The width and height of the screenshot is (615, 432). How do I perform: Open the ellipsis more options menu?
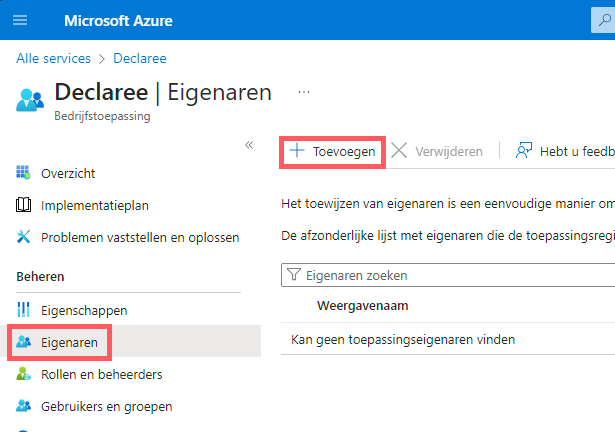(x=304, y=92)
